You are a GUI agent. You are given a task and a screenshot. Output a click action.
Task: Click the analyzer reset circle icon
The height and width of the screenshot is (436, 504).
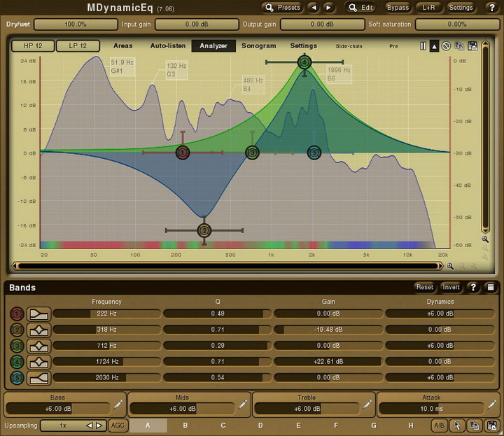tap(446, 46)
